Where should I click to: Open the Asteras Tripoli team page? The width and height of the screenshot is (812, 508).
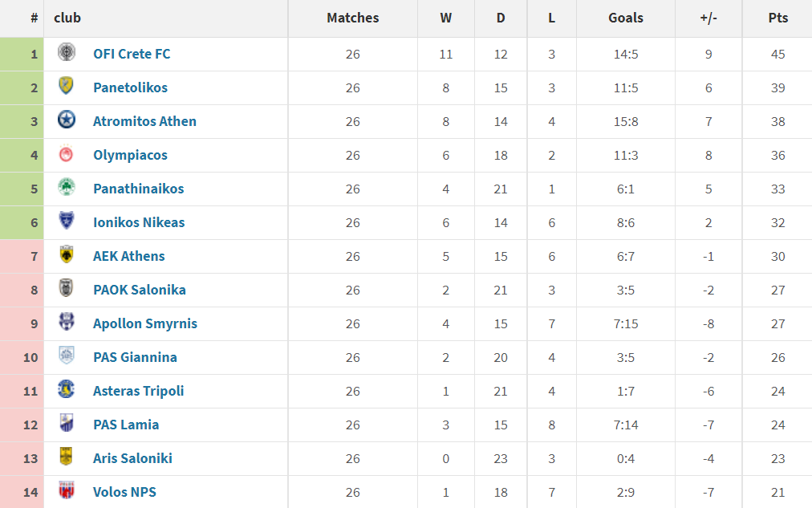coord(138,391)
